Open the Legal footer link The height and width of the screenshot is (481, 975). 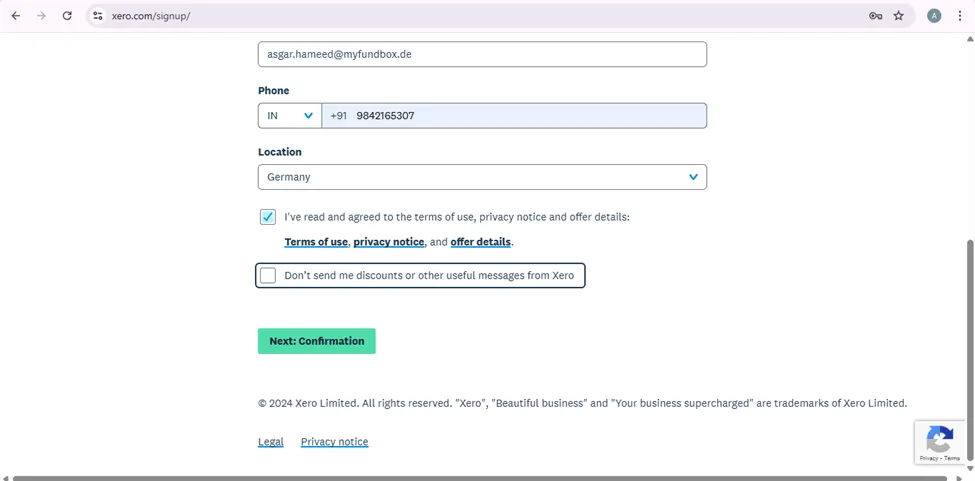[270, 442]
